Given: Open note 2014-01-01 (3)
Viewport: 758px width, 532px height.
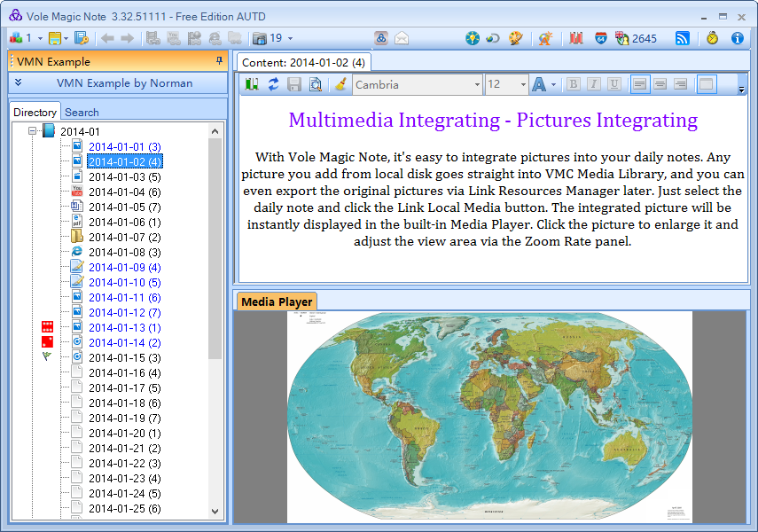Looking at the screenshot, I should click(125, 146).
